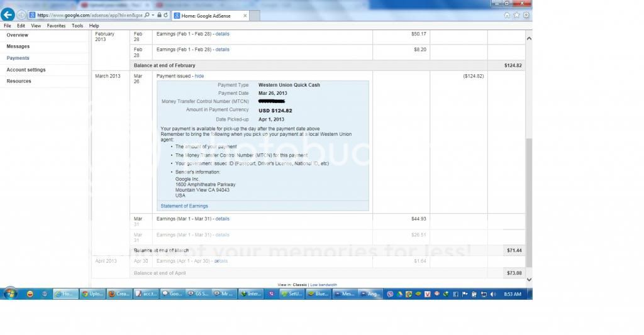Refresh the page with reload icon
Image resolution: width=644 pixels, height=335 pixels.
[166, 15]
